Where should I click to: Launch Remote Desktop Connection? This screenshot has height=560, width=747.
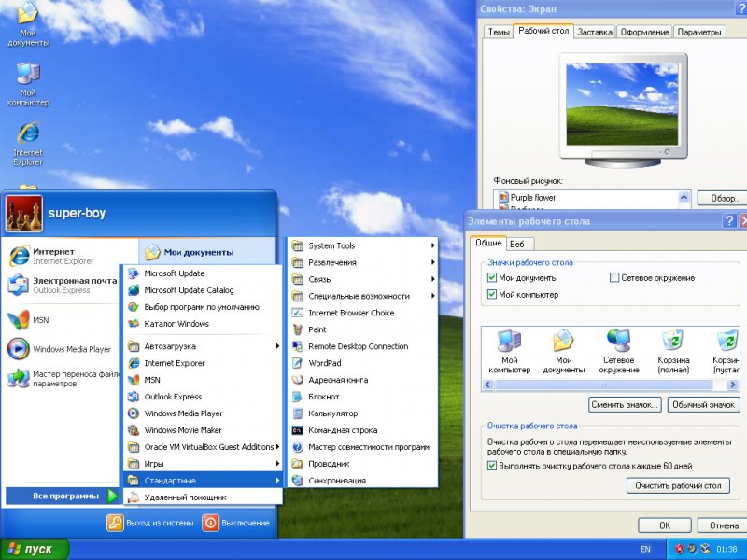pyautogui.click(x=362, y=346)
